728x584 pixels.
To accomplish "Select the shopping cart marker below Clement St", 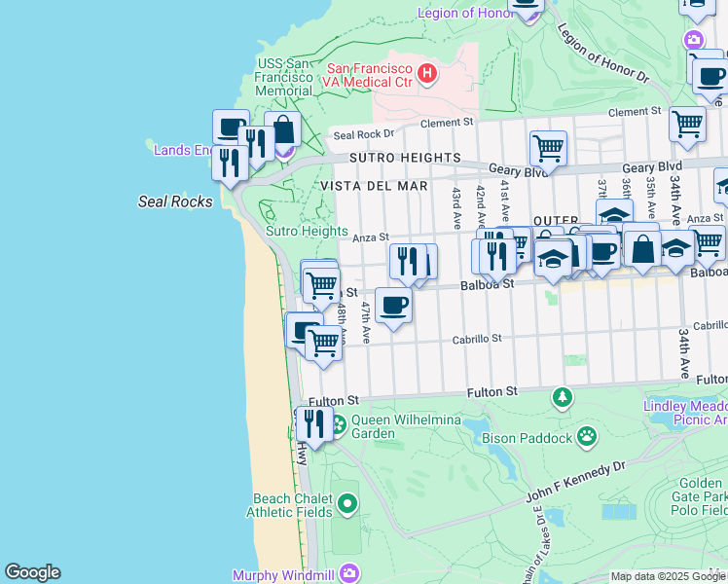I will (687, 125).
